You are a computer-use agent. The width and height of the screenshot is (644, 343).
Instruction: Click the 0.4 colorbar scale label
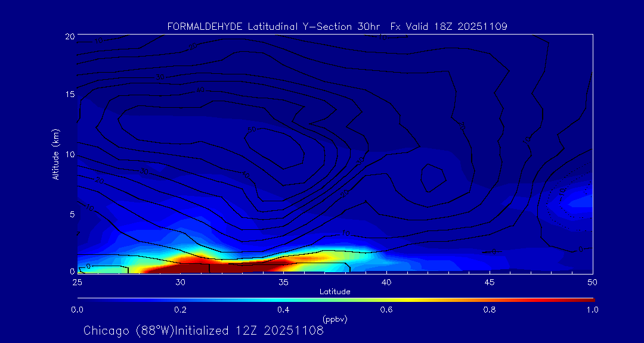coord(283,310)
